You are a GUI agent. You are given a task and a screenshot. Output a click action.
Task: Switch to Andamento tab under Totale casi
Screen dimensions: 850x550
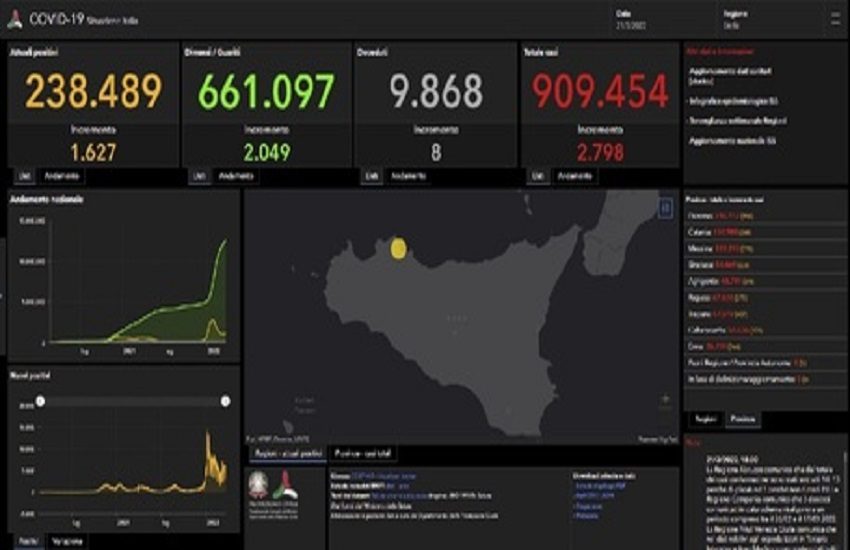pyautogui.click(x=575, y=176)
